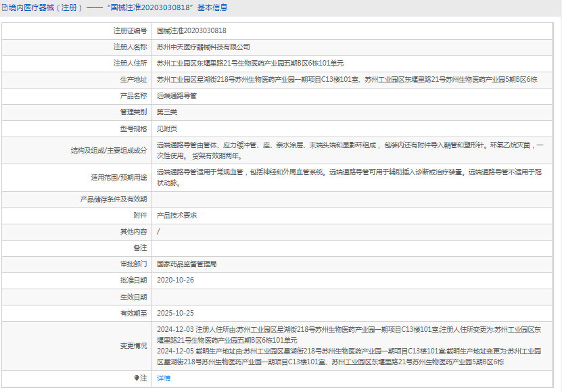The height and width of the screenshot is (392, 562).
Task: Click the 产品名称 label cell
Action: coord(76,96)
